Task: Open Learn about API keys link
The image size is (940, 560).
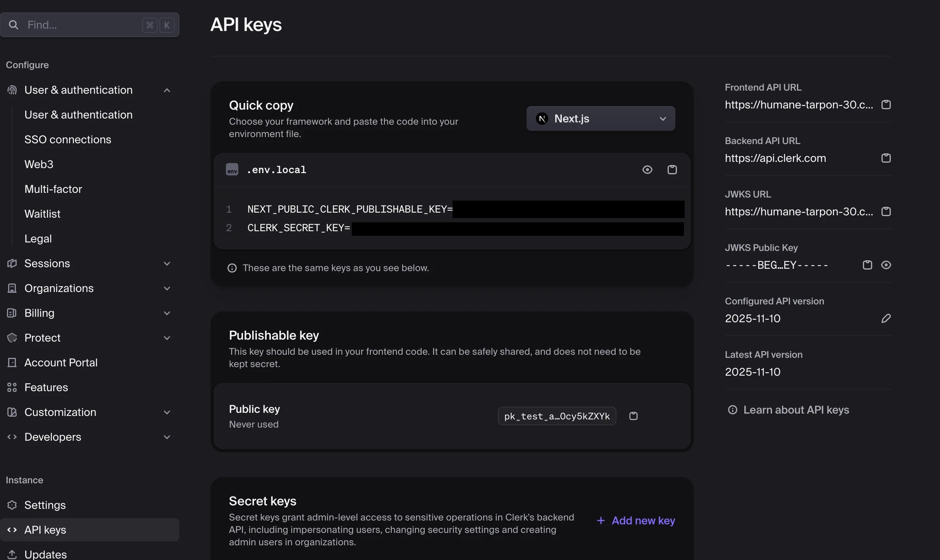Action: coord(796,410)
